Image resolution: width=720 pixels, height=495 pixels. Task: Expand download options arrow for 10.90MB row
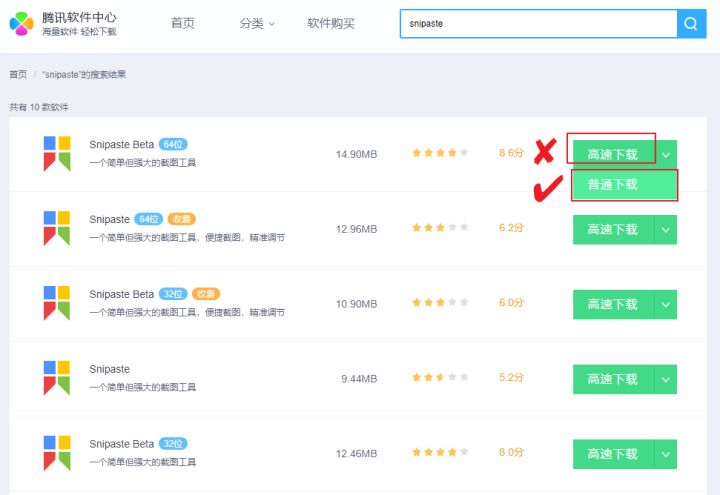666,304
